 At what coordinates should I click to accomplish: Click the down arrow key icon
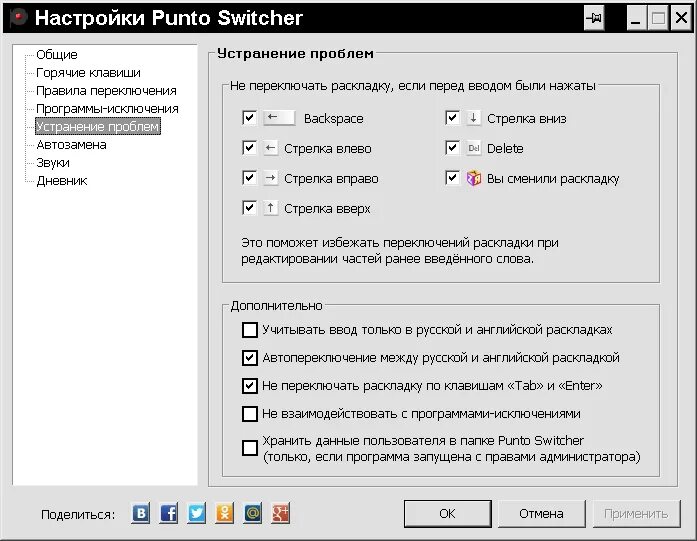(x=473, y=118)
